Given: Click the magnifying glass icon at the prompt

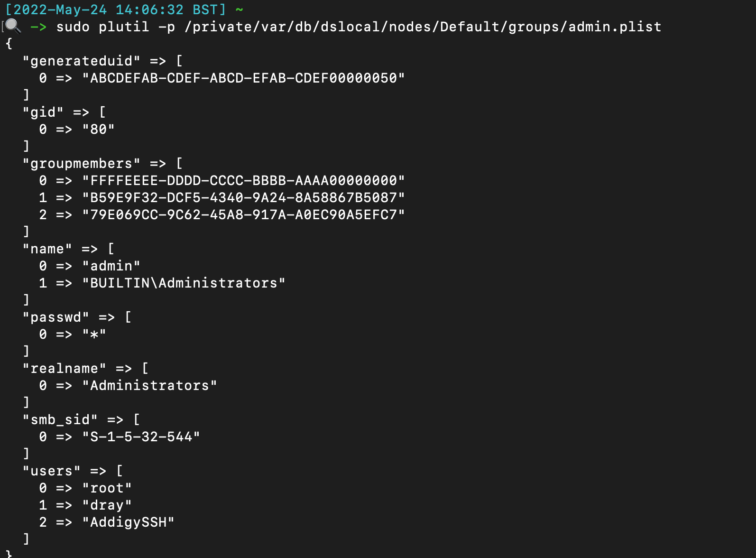Looking at the screenshot, I should click(x=13, y=26).
